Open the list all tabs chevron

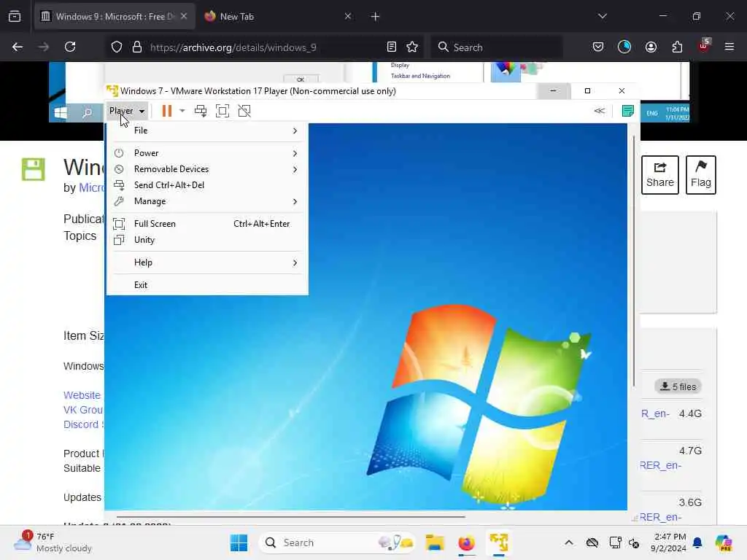tap(603, 16)
